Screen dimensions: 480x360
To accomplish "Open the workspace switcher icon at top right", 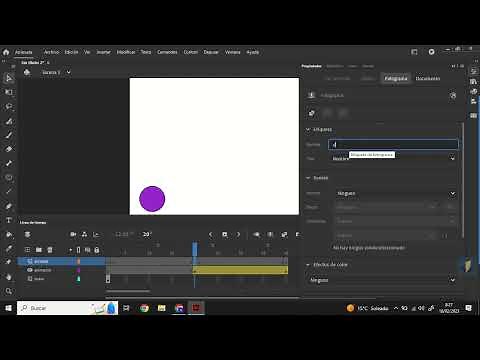I will point(414,52).
